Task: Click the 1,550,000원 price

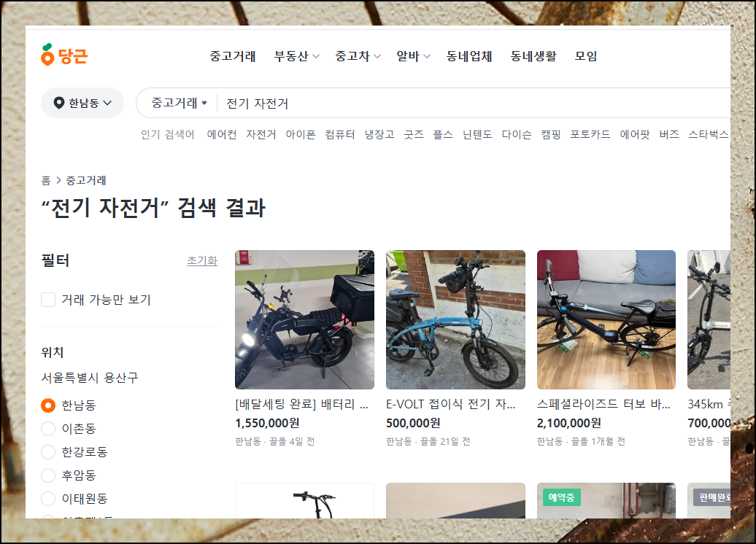Action: click(267, 423)
